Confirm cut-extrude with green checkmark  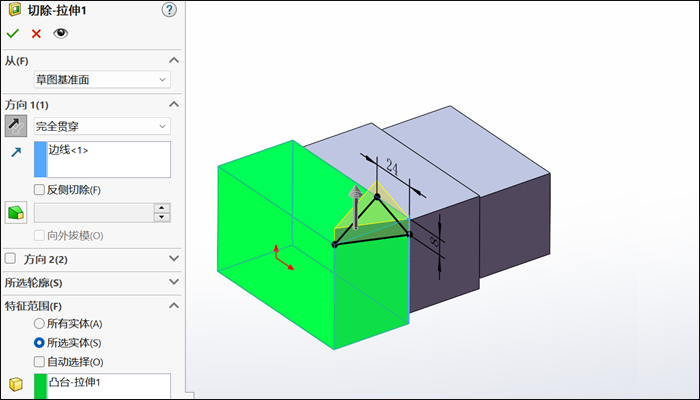pos(12,33)
